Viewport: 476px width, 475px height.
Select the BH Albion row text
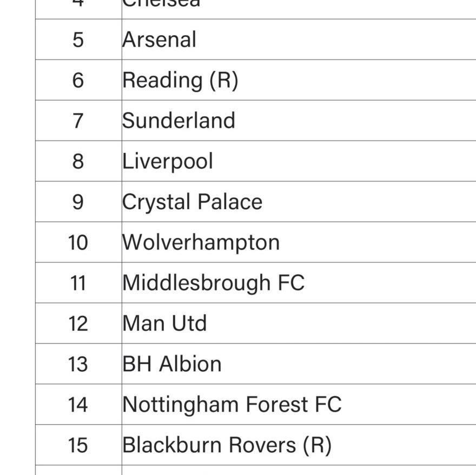coord(172,364)
